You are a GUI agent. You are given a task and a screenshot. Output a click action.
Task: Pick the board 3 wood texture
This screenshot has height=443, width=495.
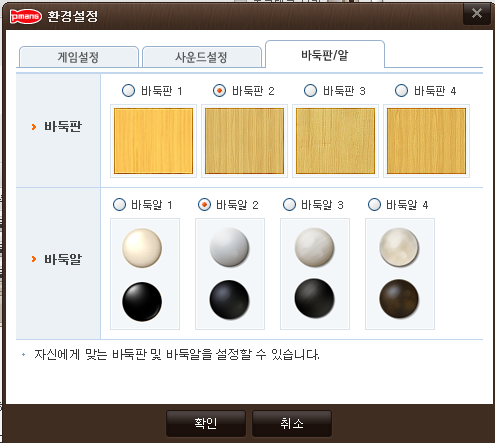[x=335, y=141]
